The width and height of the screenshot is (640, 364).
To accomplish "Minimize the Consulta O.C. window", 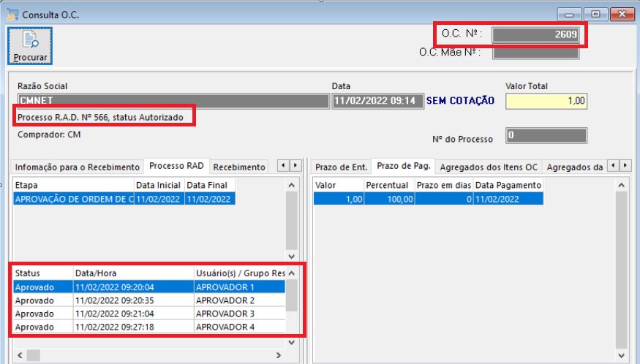I will tap(569, 15).
